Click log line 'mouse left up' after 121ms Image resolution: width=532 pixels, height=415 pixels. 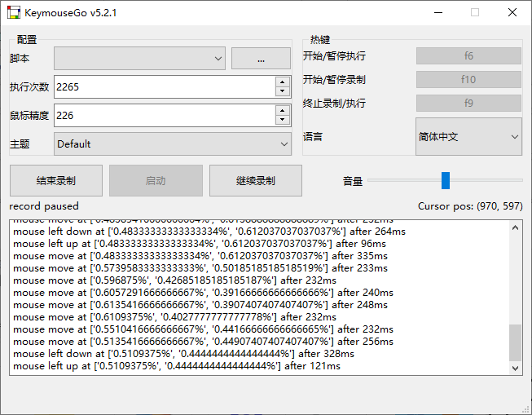point(177,366)
